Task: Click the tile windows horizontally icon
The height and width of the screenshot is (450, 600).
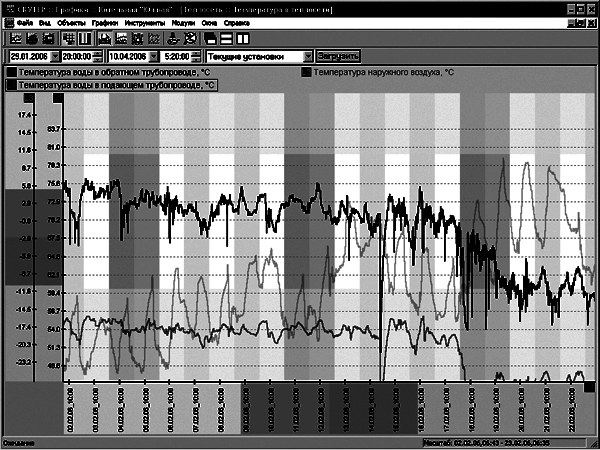Action: tap(227, 39)
